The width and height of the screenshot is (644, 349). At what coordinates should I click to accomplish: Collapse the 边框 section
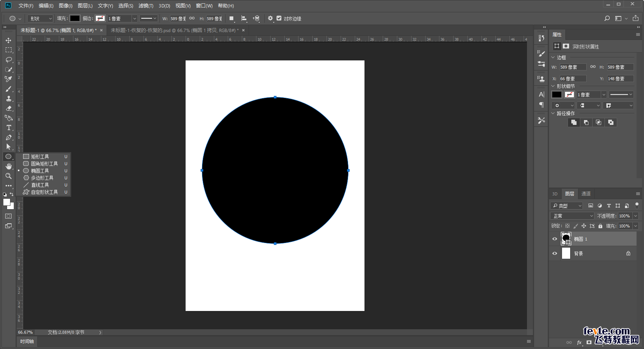[553, 57]
